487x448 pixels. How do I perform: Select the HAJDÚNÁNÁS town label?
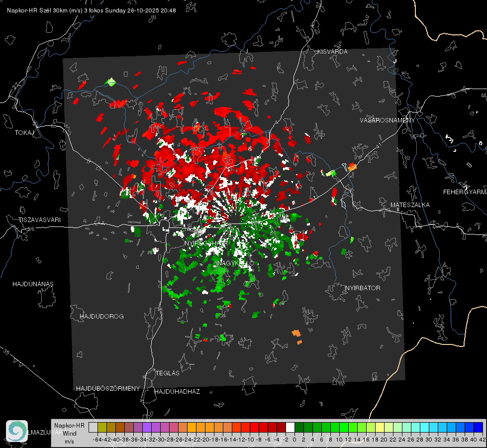coord(33,284)
